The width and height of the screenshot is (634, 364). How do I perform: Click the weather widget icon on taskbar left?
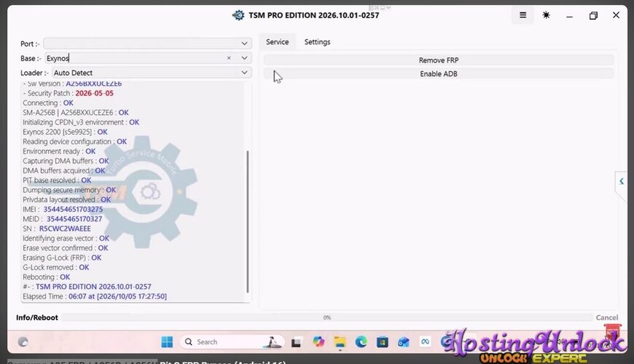pos(23,341)
